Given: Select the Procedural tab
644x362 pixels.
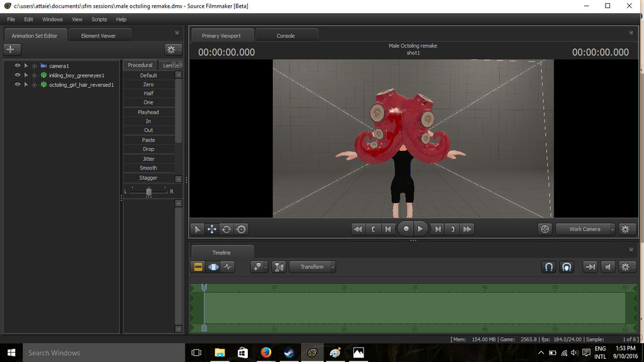Looking at the screenshot, I should 140,65.
